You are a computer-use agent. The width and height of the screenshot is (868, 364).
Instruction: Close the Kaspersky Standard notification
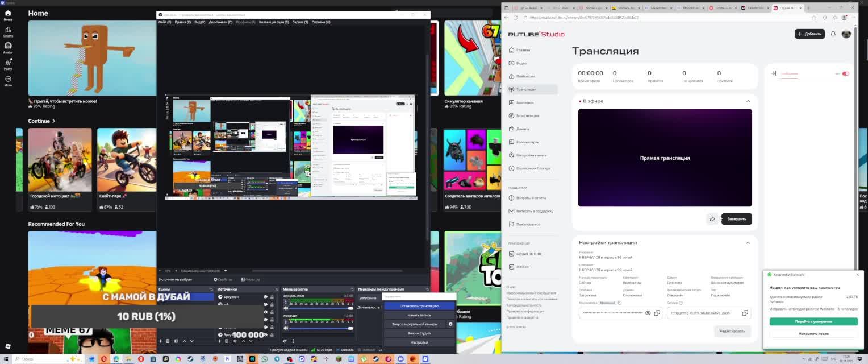(x=858, y=275)
